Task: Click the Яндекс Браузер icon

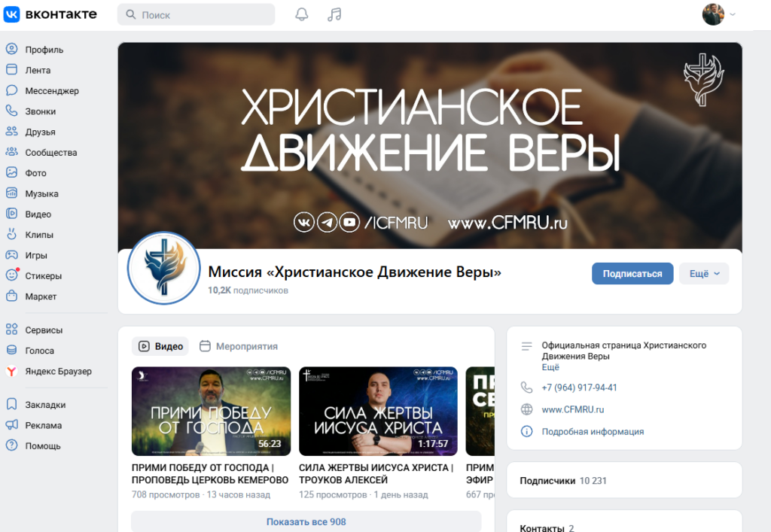Action: pos(12,371)
